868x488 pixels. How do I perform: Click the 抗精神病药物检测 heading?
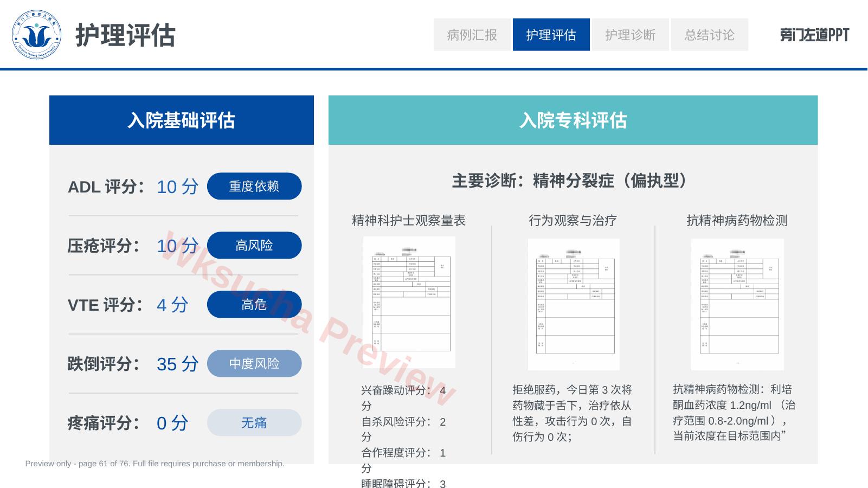(737, 221)
